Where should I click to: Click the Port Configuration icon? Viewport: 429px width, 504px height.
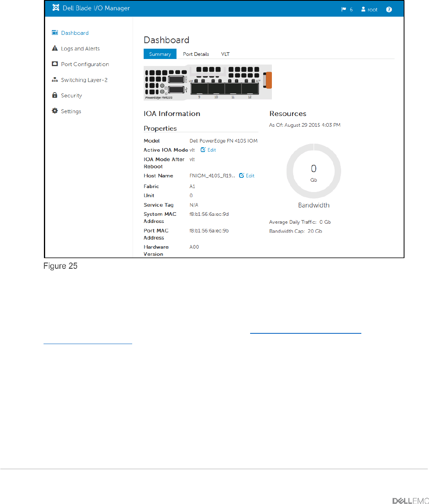click(55, 64)
